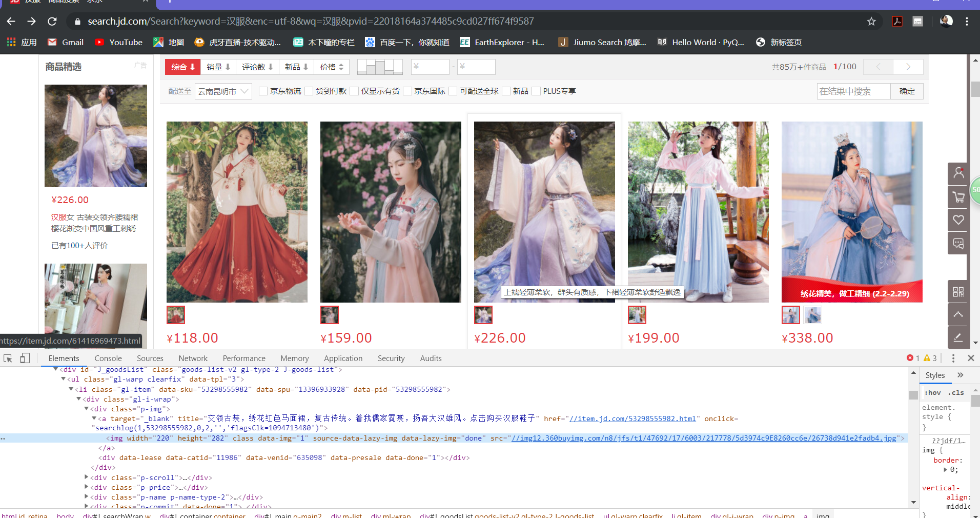
Task: Sort results by 销量
Action: click(x=219, y=67)
